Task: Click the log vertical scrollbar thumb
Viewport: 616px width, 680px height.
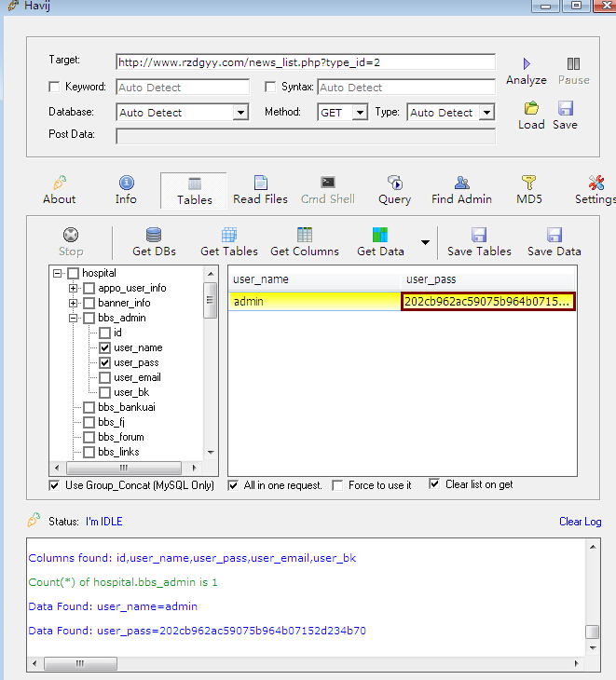Action: (x=593, y=632)
